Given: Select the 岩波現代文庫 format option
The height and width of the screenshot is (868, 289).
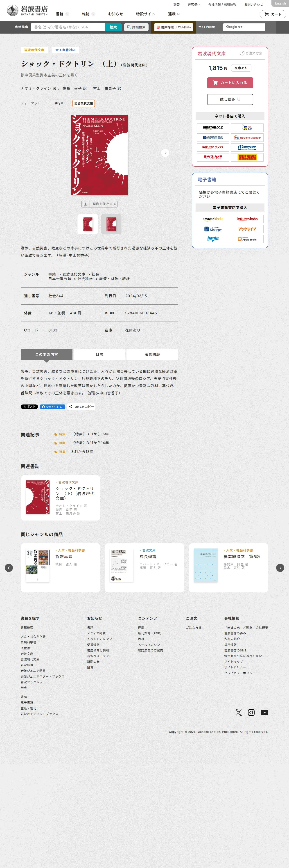Looking at the screenshot, I should pyautogui.click(x=84, y=103).
